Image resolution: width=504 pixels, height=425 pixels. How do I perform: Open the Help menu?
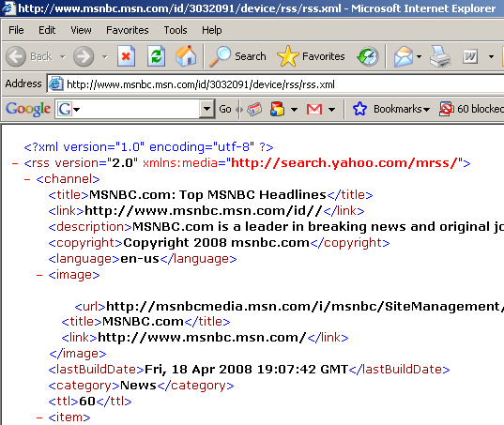pyautogui.click(x=212, y=30)
